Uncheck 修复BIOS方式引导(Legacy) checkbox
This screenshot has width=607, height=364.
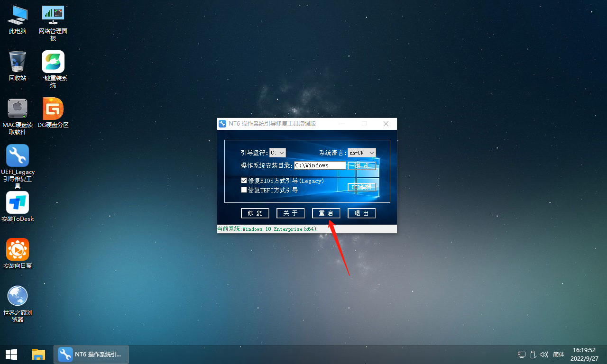[244, 181]
